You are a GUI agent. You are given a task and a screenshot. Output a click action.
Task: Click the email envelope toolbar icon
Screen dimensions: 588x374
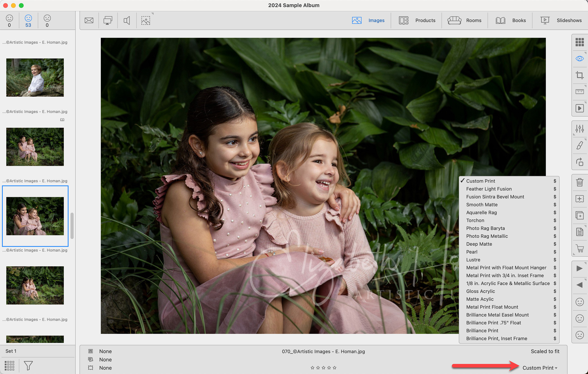(89, 20)
